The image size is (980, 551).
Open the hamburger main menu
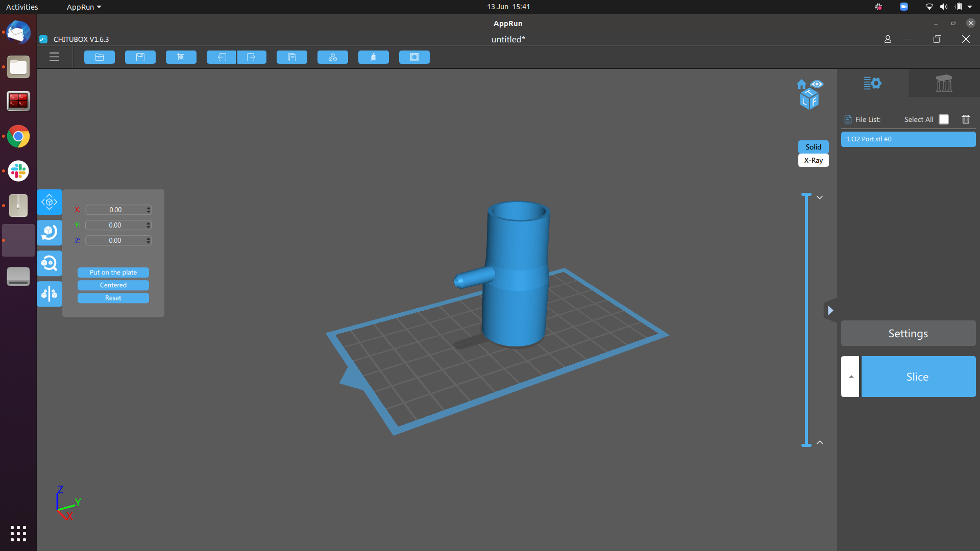click(54, 57)
